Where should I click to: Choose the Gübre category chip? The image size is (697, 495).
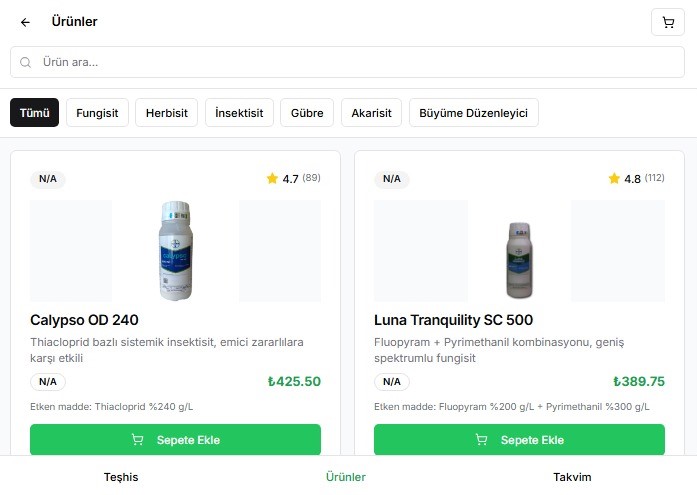coord(307,113)
